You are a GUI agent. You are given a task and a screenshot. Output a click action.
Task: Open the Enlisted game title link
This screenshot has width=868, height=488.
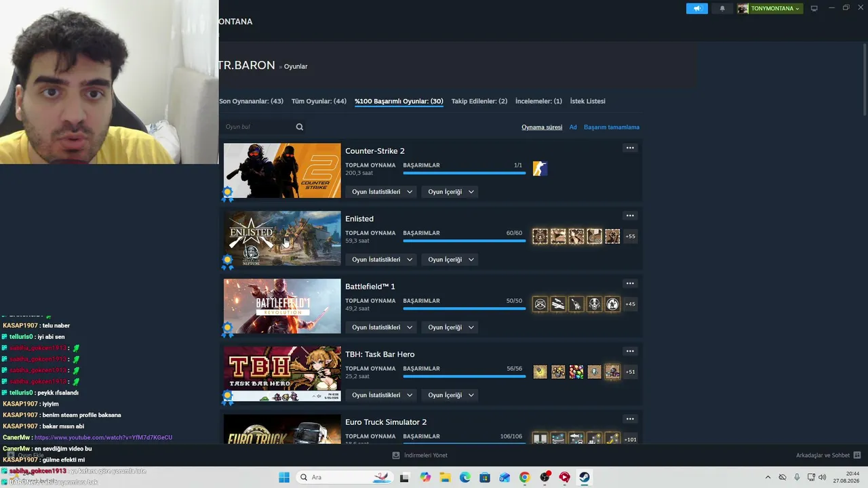tap(359, 218)
